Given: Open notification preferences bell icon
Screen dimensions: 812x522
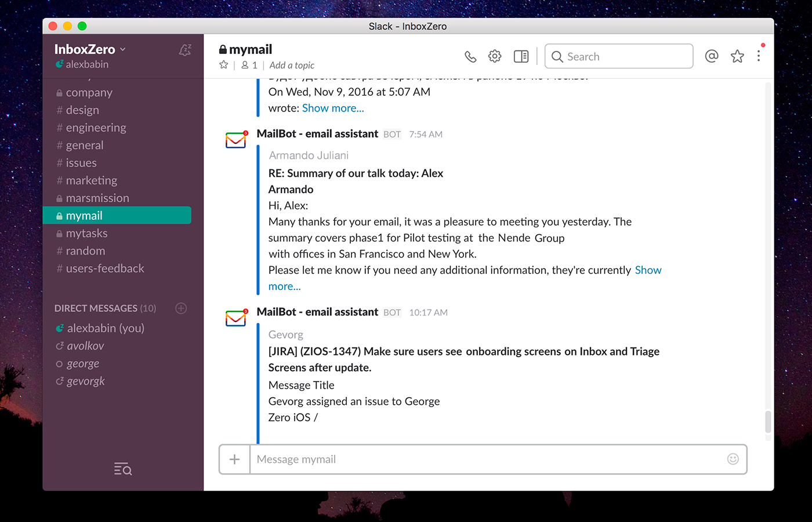Looking at the screenshot, I should point(184,50).
